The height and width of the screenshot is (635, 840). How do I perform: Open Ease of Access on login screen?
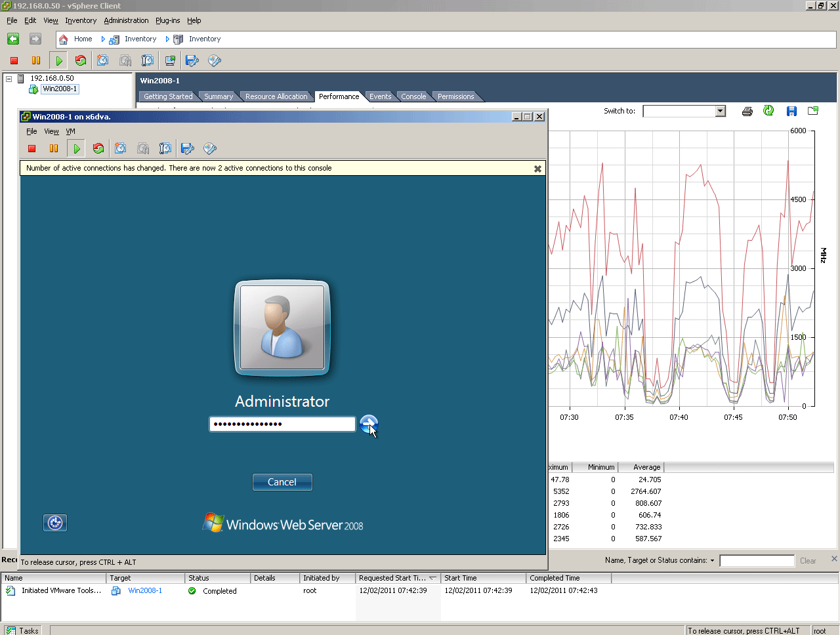[x=55, y=523]
